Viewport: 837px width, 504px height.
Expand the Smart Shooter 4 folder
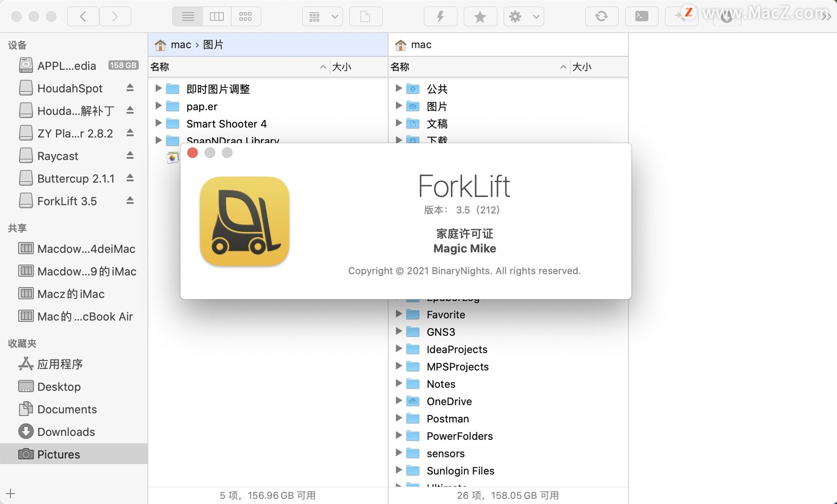coord(158,123)
